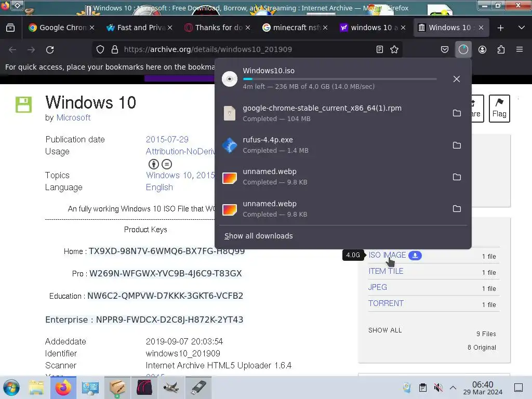Screen dimensions: 532x399
Task: Open the 2015-07-29 publication date link
Action: 167,139
